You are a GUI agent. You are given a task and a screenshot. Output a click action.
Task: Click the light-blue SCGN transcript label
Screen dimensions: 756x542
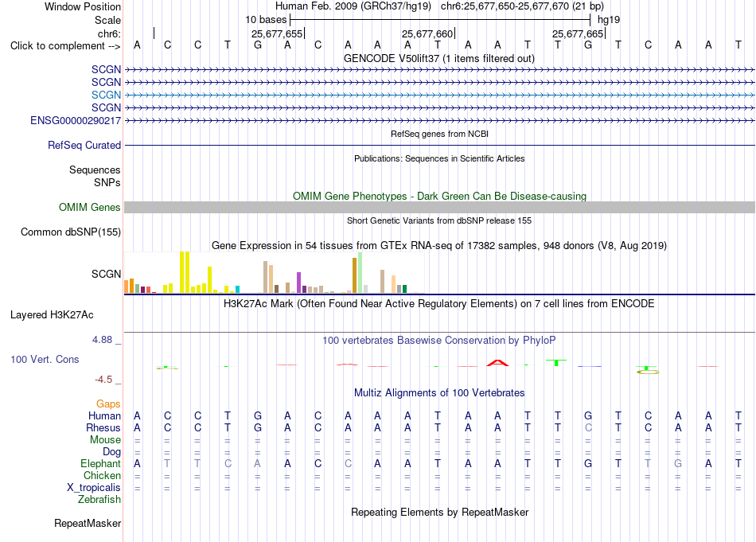tap(106, 95)
